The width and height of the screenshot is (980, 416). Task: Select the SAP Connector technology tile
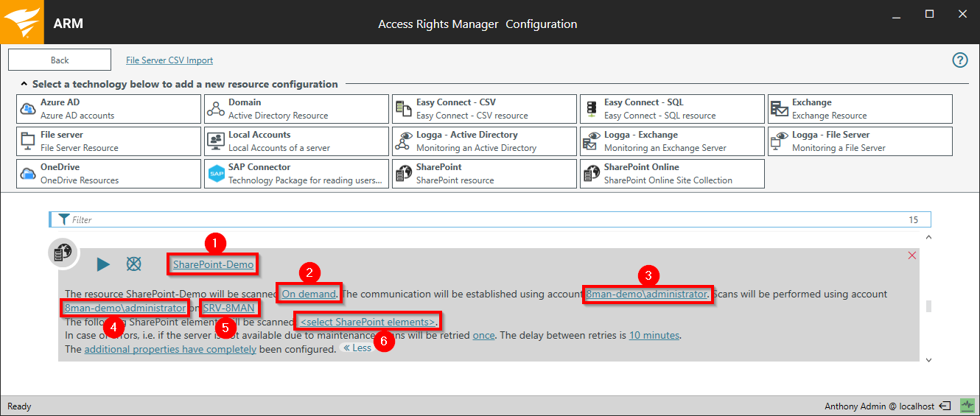click(296, 174)
